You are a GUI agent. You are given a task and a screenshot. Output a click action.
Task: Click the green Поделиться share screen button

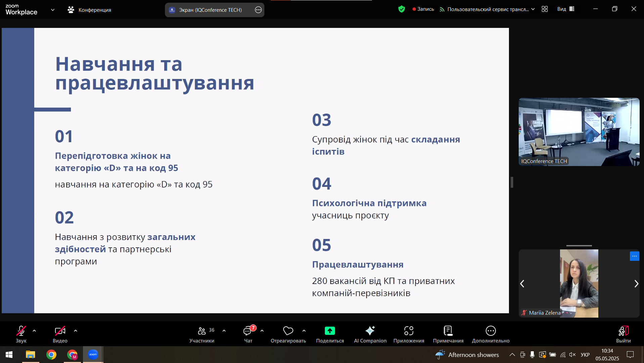(x=330, y=334)
